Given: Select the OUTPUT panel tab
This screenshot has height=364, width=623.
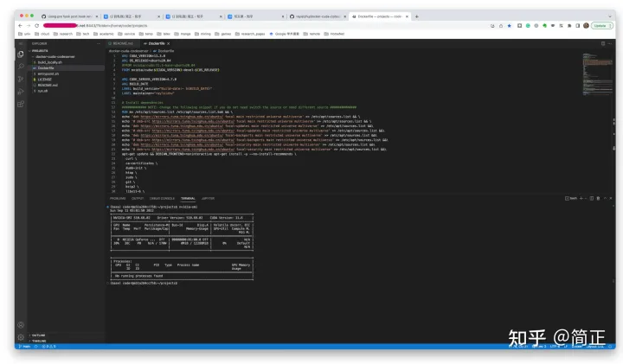Looking at the screenshot, I should (x=138, y=198).
